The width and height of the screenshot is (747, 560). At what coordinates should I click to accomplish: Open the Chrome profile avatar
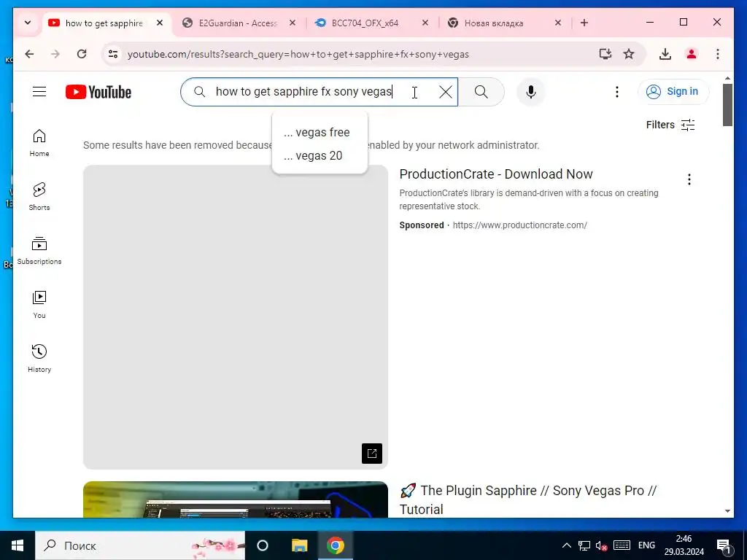click(692, 54)
